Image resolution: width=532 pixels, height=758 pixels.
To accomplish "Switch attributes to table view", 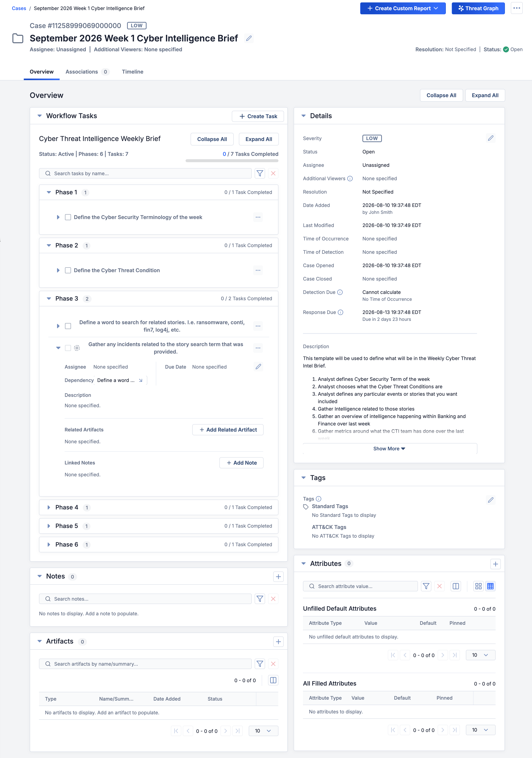I will [x=490, y=586].
